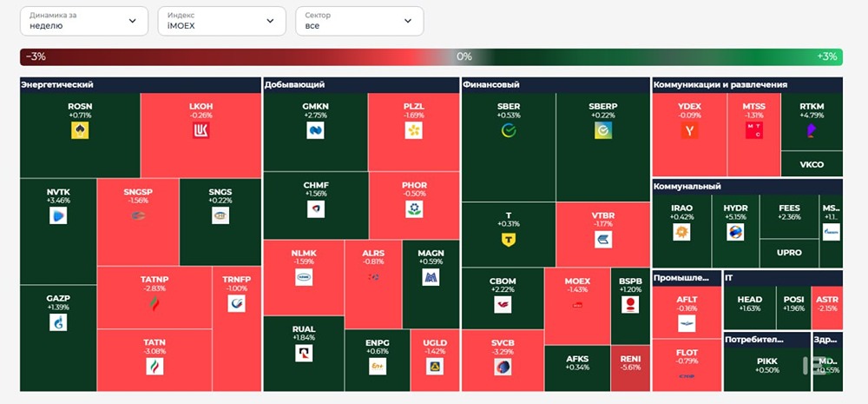
Task: Open the weekly dynamics period dropdown
Action: [x=84, y=21]
